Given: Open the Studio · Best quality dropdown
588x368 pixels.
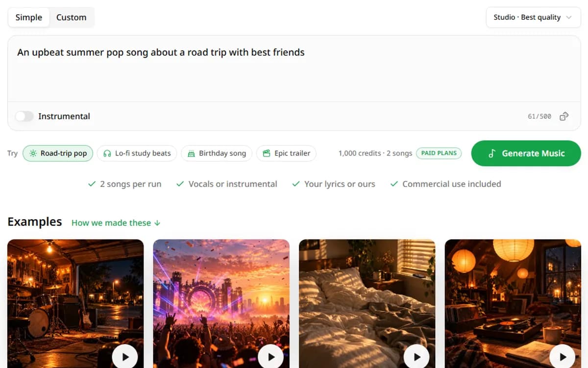Looking at the screenshot, I should point(533,17).
